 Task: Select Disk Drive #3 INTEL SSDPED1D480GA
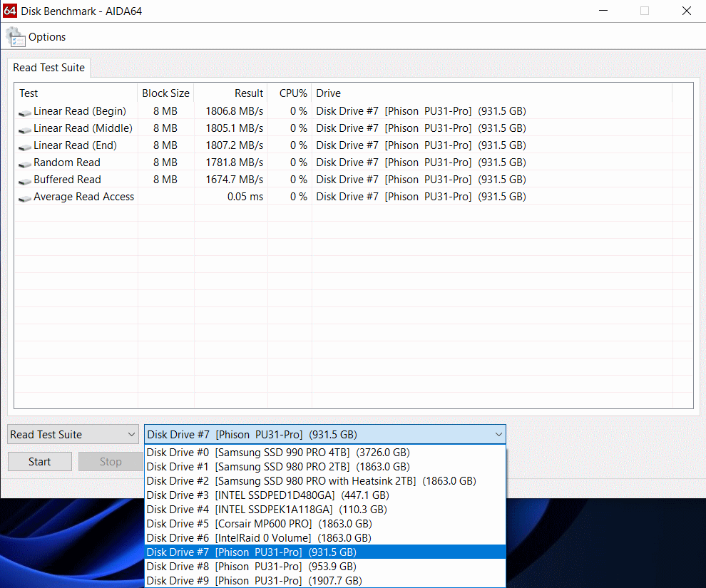coord(267,495)
